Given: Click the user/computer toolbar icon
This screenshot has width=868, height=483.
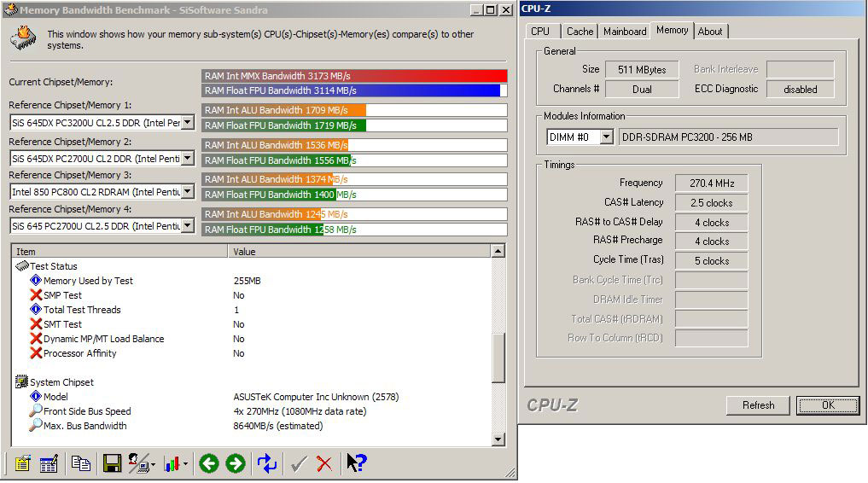Looking at the screenshot, I should 138,463.
